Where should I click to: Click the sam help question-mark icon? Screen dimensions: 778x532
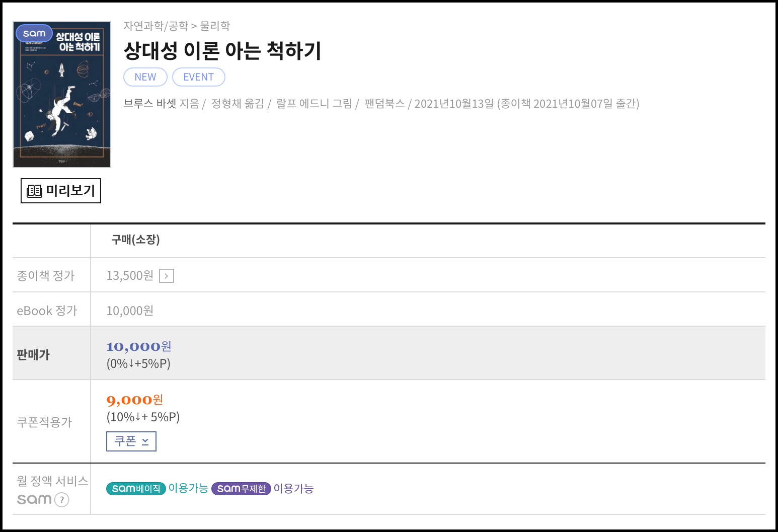pos(61,500)
